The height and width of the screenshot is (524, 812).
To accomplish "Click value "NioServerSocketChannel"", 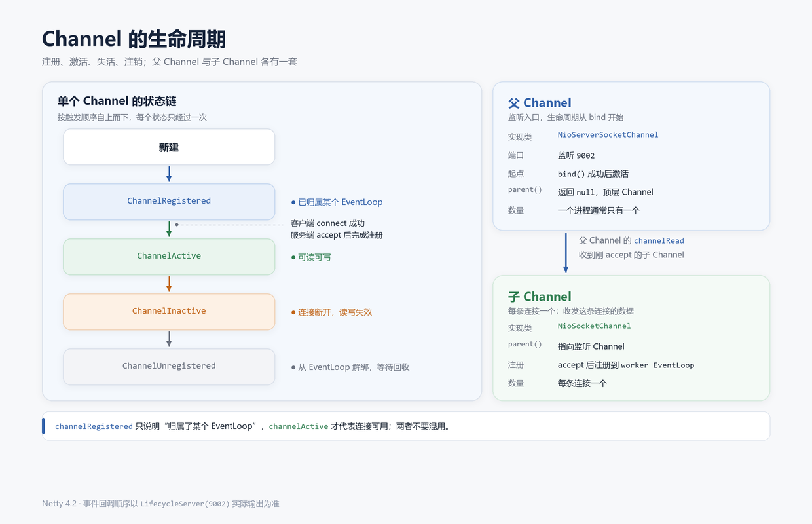I will point(608,135).
